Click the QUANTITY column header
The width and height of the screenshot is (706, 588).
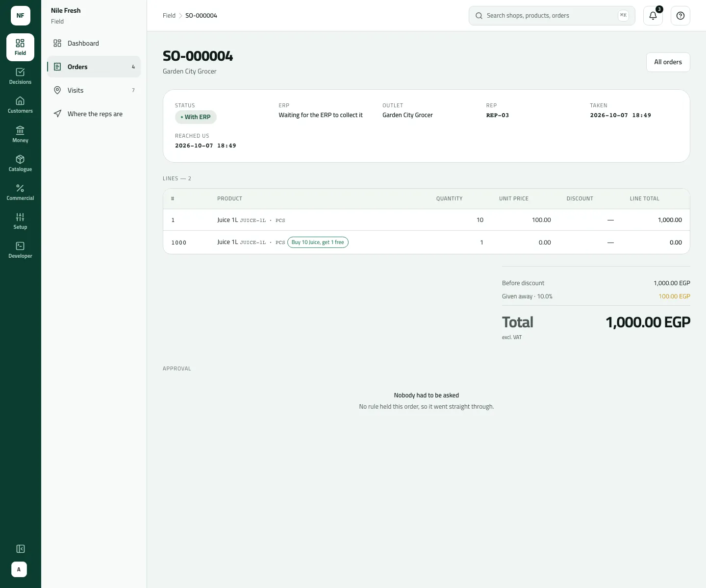pyautogui.click(x=449, y=198)
